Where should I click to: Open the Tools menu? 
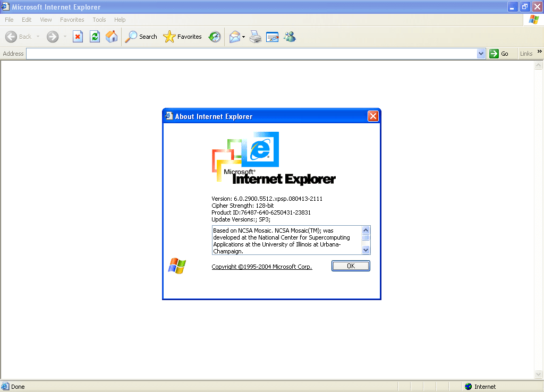[99, 19]
